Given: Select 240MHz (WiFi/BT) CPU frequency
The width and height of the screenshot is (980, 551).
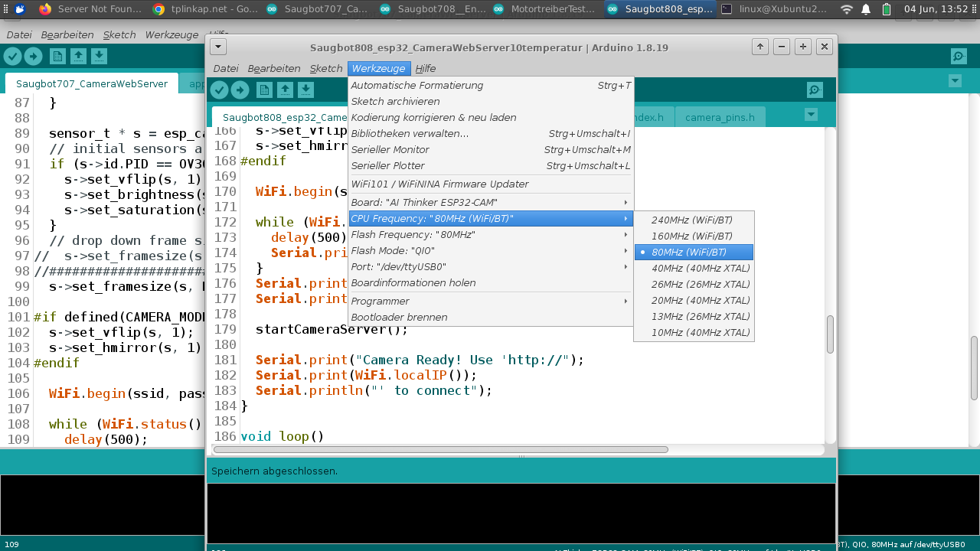Looking at the screenshot, I should [x=694, y=220].
